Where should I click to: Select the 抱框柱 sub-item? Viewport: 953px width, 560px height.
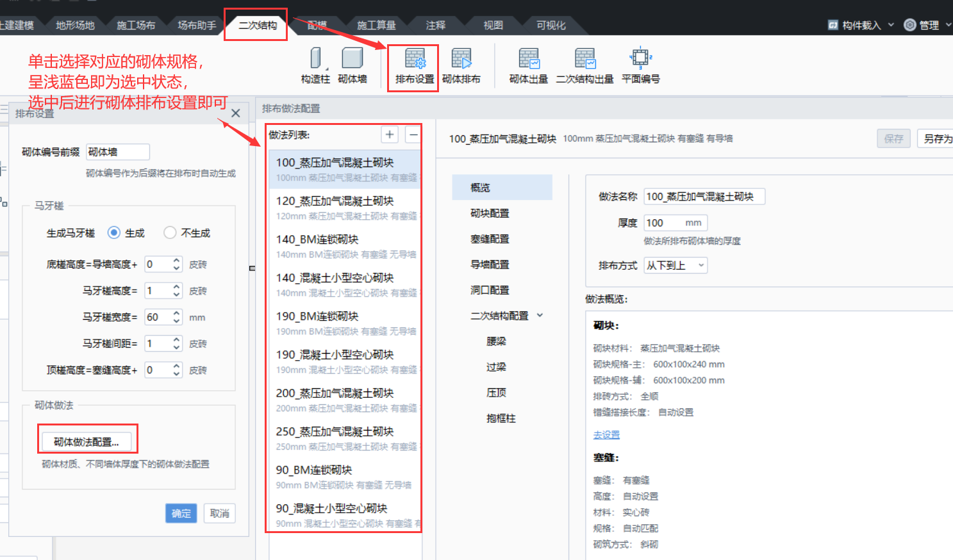(501, 418)
